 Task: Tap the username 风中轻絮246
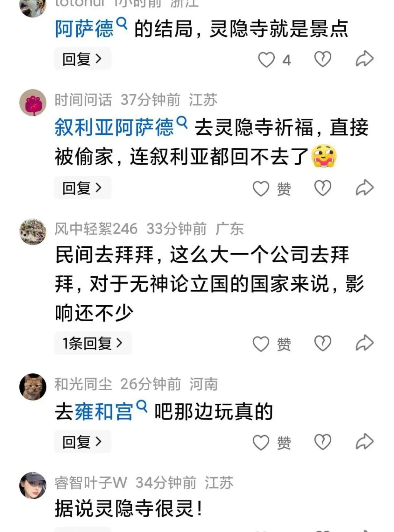[x=96, y=229]
